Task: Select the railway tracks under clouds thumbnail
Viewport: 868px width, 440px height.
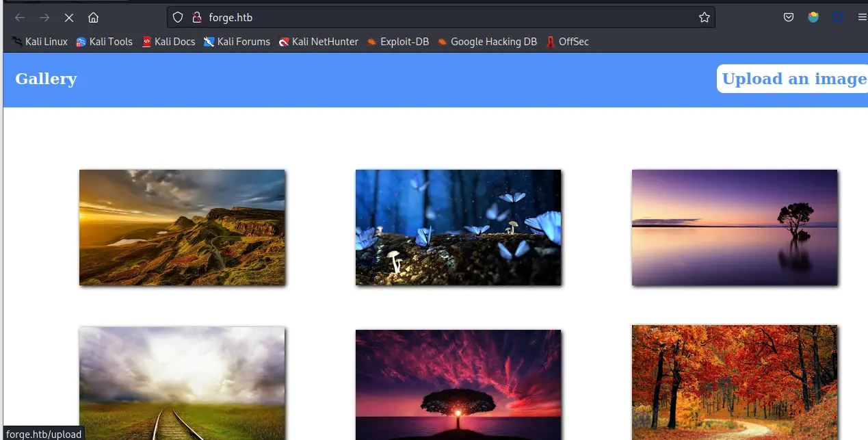Action: pos(182,383)
